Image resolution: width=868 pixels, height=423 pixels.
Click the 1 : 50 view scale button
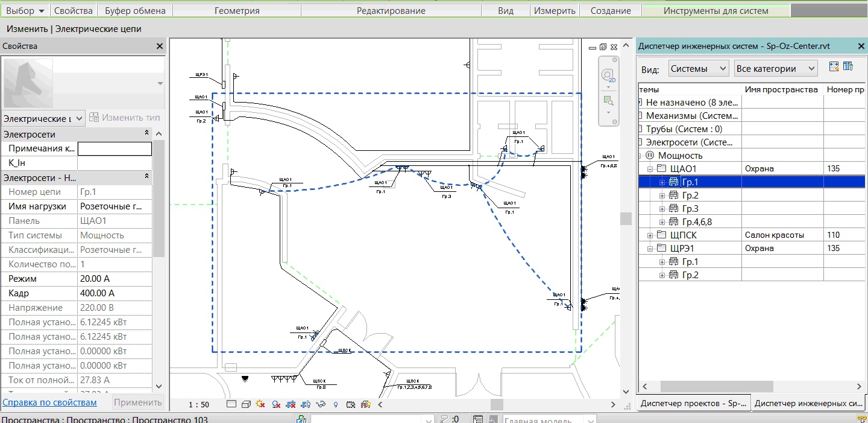[199, 404]
